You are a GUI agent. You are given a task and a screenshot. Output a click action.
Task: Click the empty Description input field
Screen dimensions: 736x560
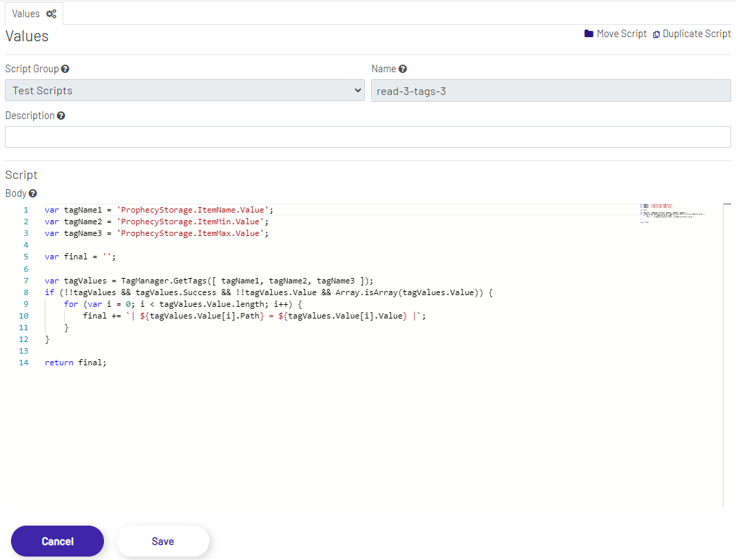click(368, 136)
